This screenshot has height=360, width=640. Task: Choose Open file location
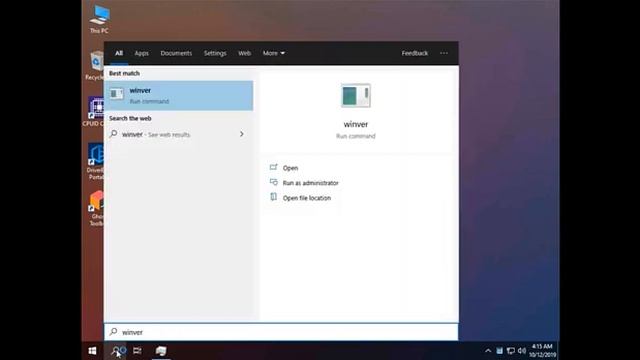point(307,198)
